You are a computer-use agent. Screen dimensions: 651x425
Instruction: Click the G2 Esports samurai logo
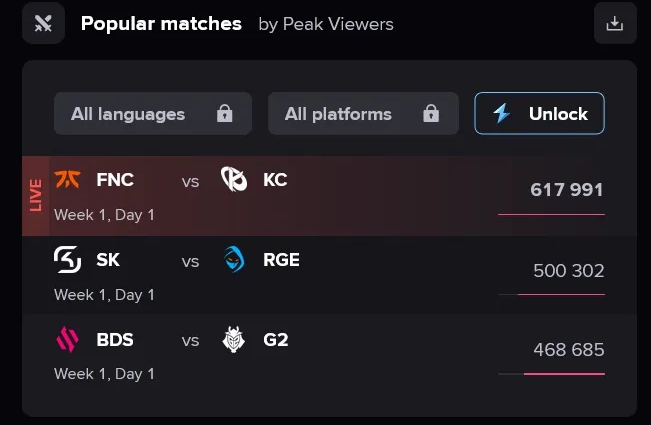(x=234, y=340)
